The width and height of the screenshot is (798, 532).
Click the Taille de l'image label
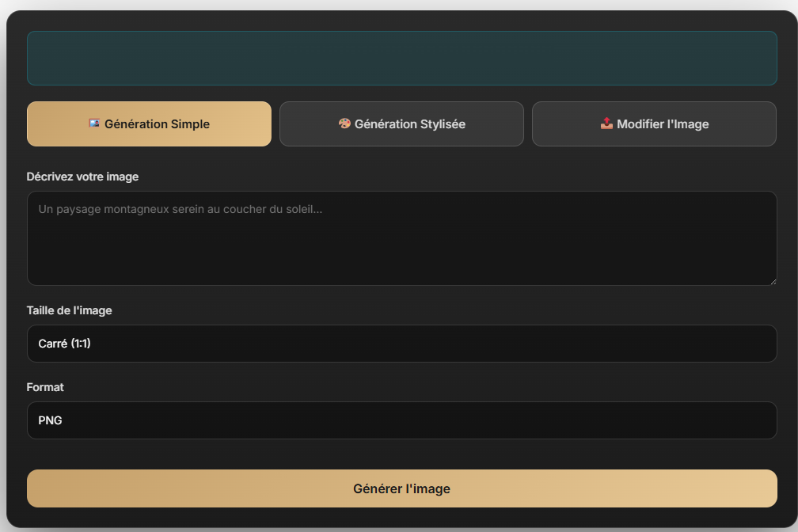click(x=70, y=310)
